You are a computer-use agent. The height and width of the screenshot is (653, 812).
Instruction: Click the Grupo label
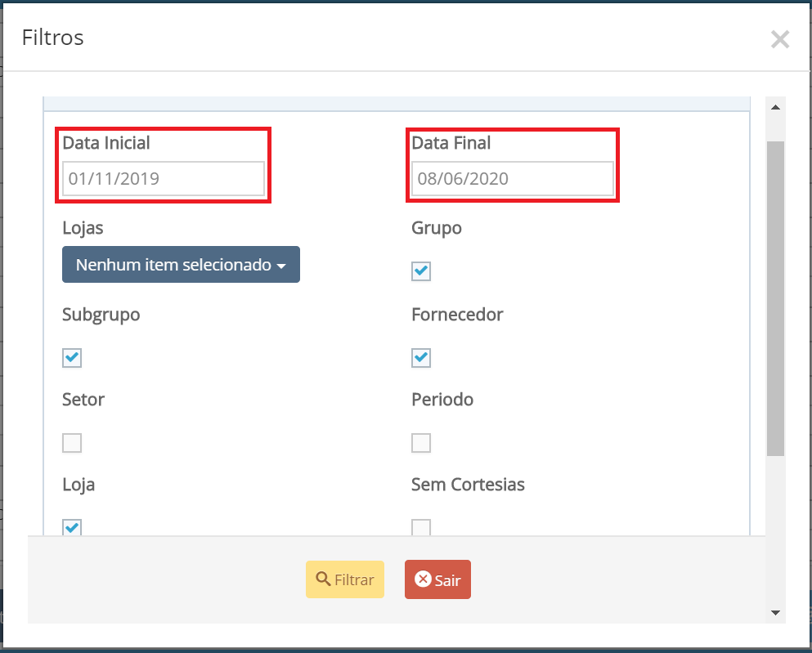click(x=437, y=228)
